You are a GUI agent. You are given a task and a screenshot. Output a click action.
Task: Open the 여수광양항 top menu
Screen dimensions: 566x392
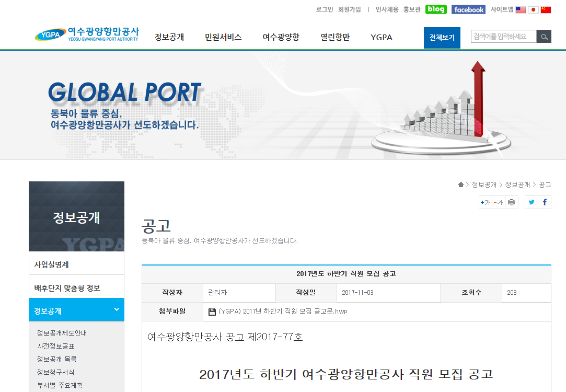(281, 37)
